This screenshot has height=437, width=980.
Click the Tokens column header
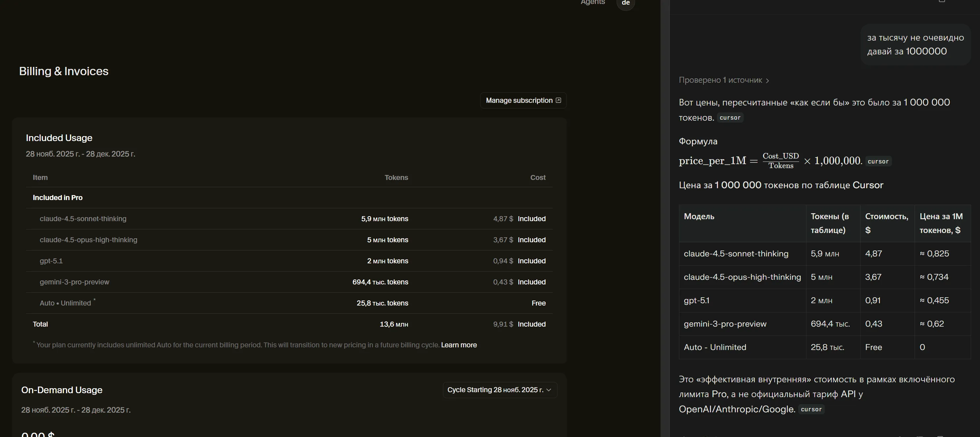[396, 177]
